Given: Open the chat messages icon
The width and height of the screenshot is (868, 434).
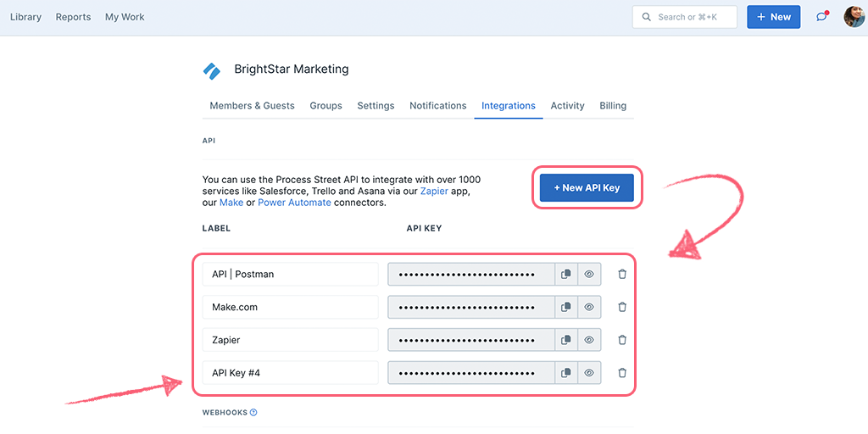Looking at the screenshot, I should [x=822, y=17].
